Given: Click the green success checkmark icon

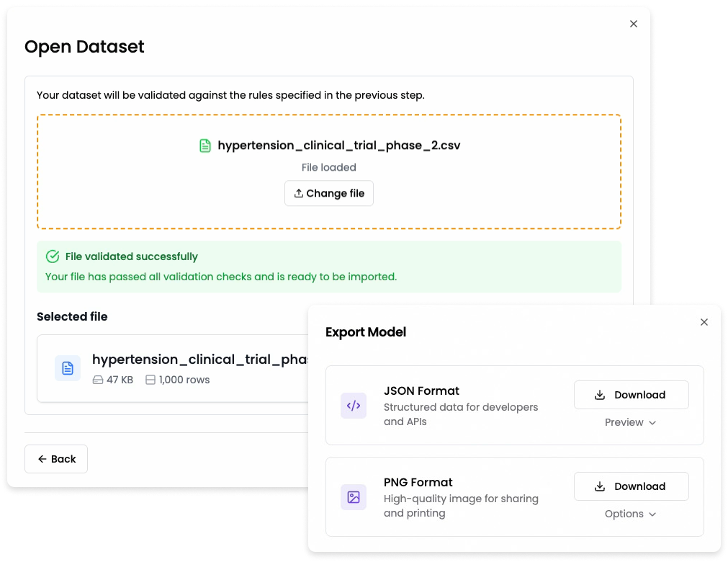Looking at the screenshot, I should [x=53, y=257].
